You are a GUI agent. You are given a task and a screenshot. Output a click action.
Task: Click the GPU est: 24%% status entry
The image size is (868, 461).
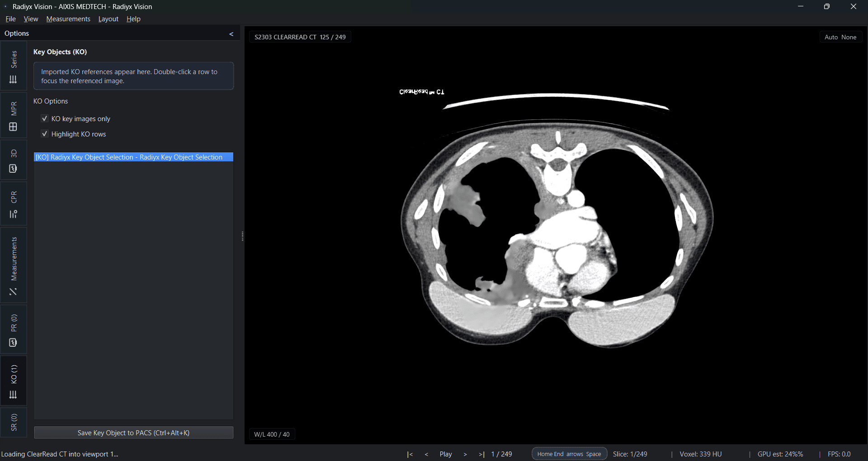pyautogui.click(x=780, y=454)
